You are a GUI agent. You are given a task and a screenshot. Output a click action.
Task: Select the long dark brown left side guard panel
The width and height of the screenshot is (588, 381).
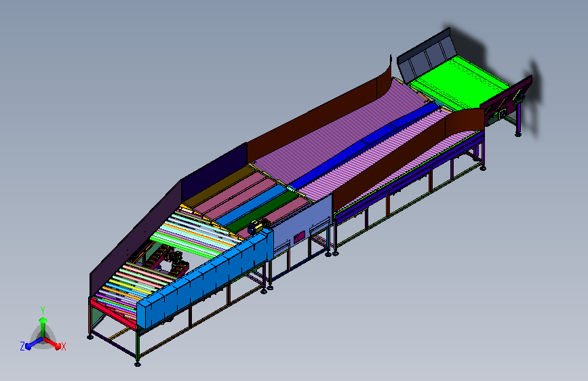[x=319, y=116]
